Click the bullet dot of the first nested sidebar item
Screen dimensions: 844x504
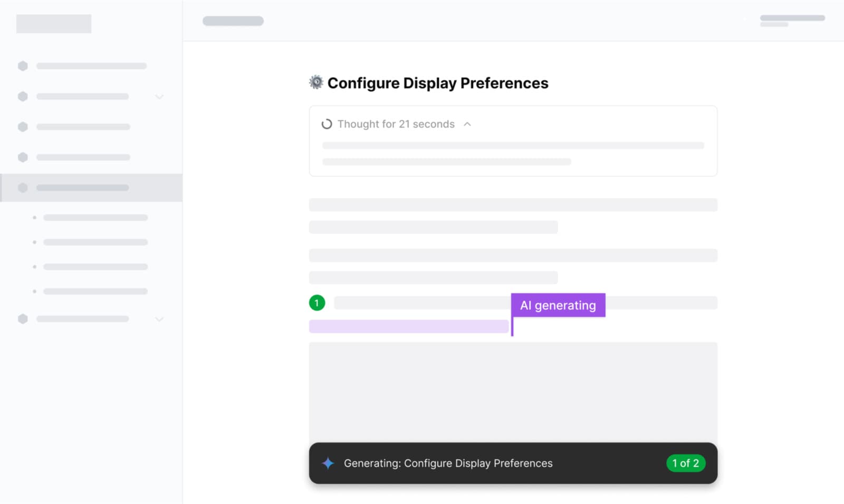[35, 217]
